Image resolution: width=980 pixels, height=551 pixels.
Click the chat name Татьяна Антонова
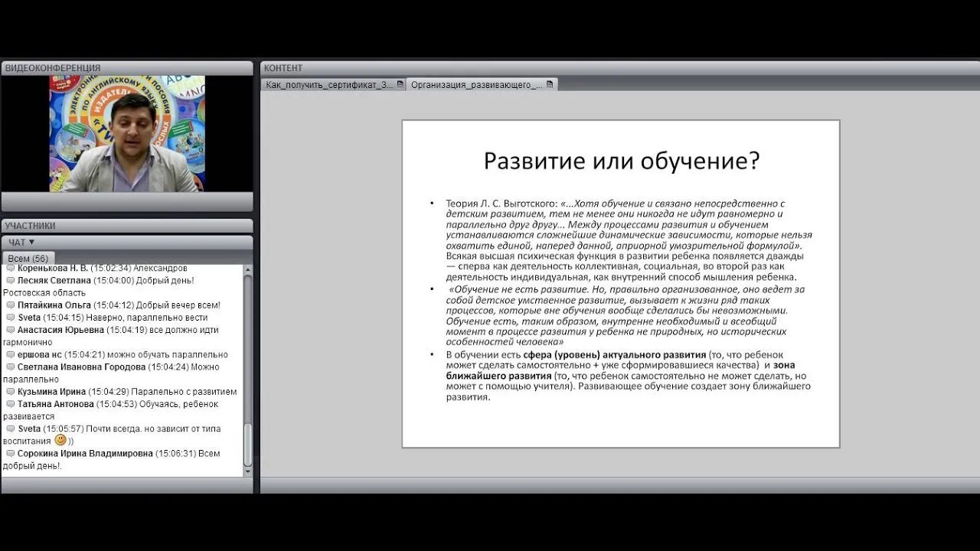[56, 404]
